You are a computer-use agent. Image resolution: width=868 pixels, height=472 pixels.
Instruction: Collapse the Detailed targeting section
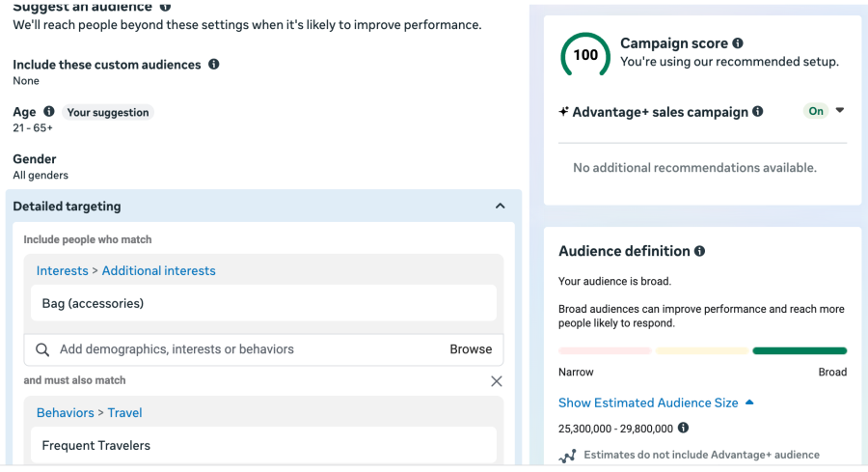point(500,207)
